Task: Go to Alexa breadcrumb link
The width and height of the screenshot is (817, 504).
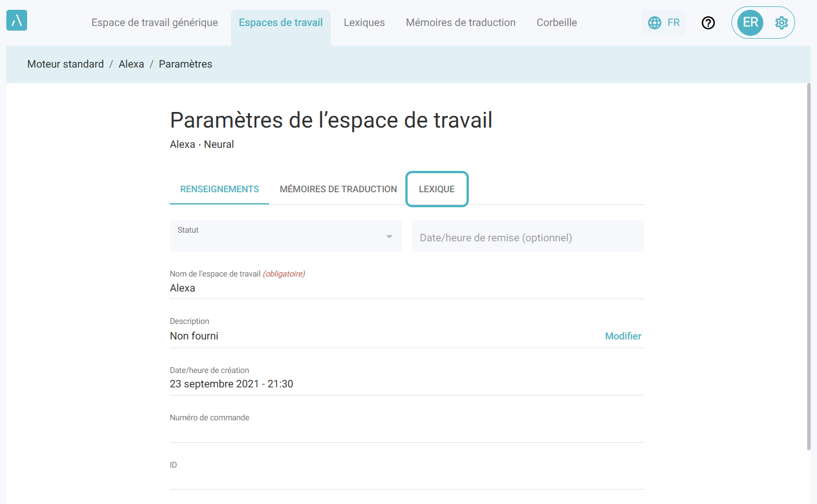Action: [131, 64]
